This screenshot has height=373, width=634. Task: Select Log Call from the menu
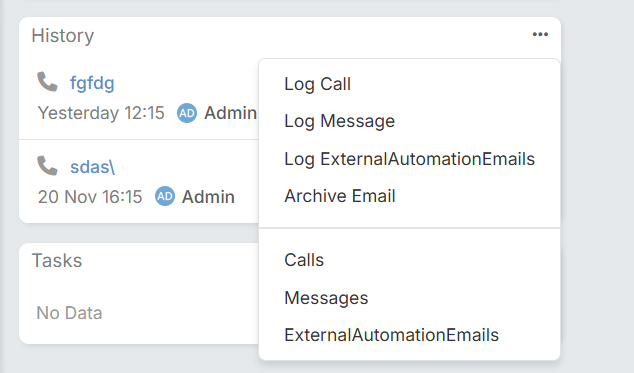317,84
